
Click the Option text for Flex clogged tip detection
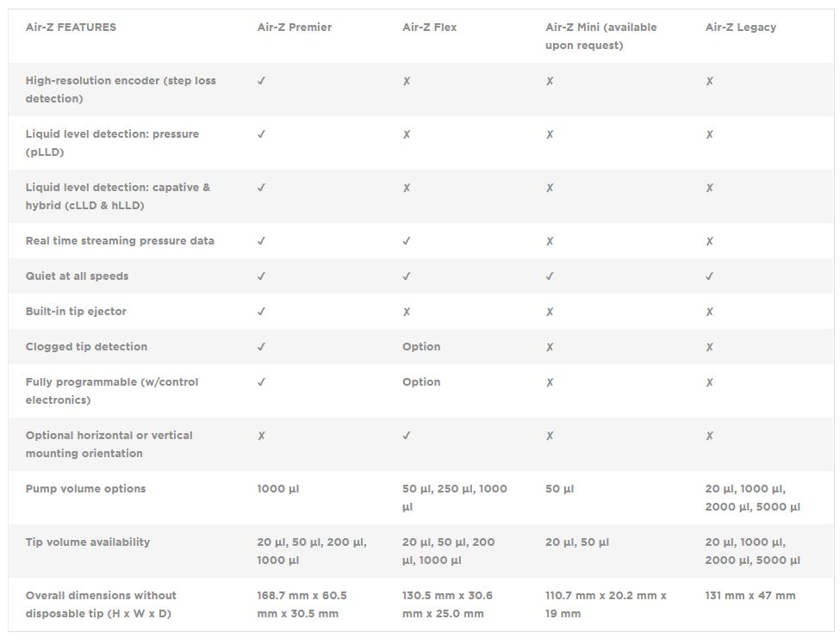coord(421,347)
